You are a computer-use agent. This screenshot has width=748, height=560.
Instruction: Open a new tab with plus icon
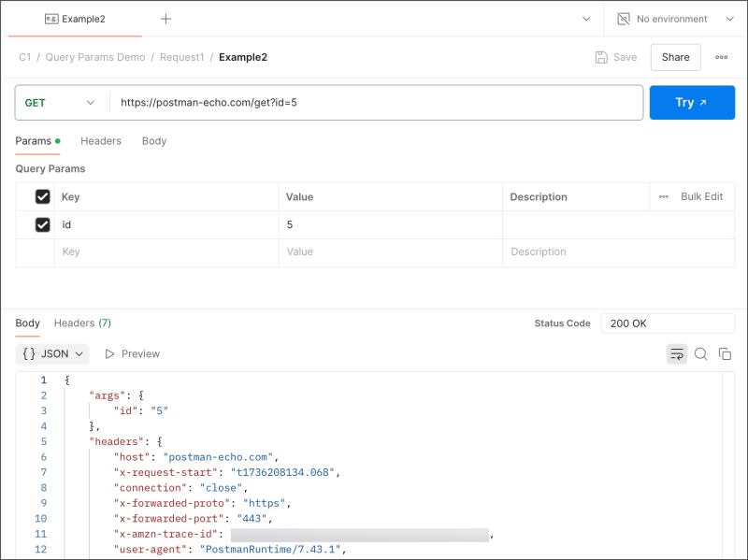click(165, 19)
